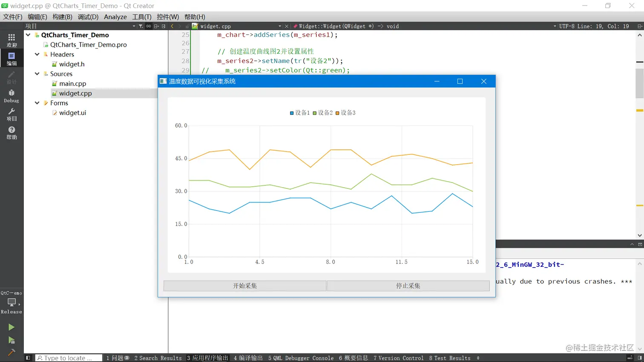Open the 文件(F) menu
Screen dimensions: 644x362
tap(13, 17)
